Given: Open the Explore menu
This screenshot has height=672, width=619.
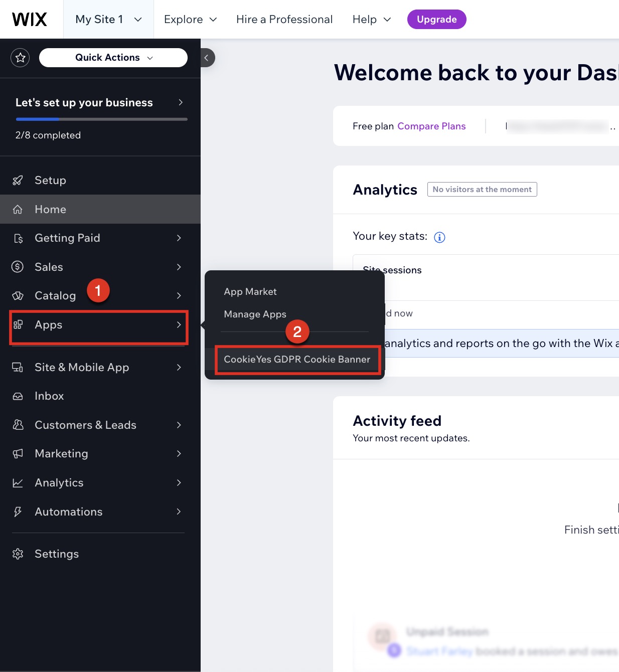Looking at the screenshot, I should point(190,19).
